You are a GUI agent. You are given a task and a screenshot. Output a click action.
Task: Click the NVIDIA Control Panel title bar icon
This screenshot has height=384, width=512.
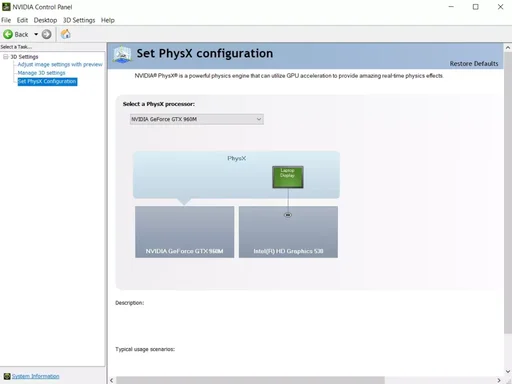click(x=6, y=7)
